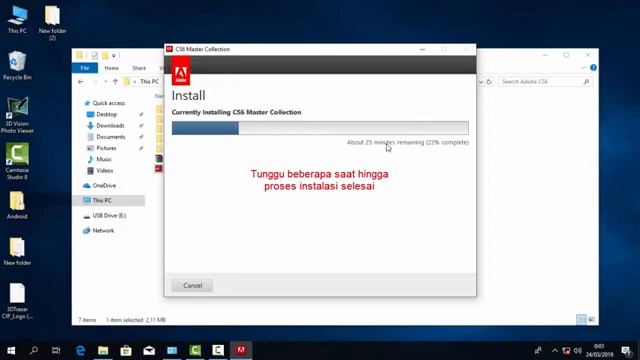Image resolution: width=640 pixels, height=360 pixels.
Task: Select Downloads in Explorer navigation pane
Action: point(110,126)
